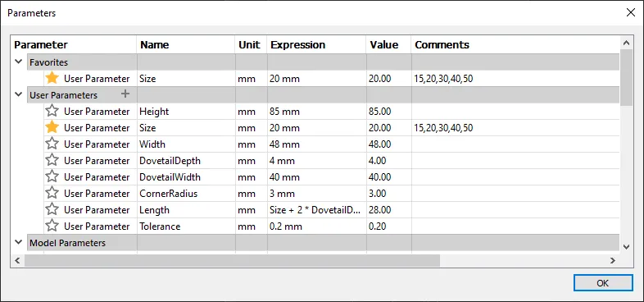The image size is (644, 302).
Task: Edit the Width expression 48 mm
Action: [316, 144]
